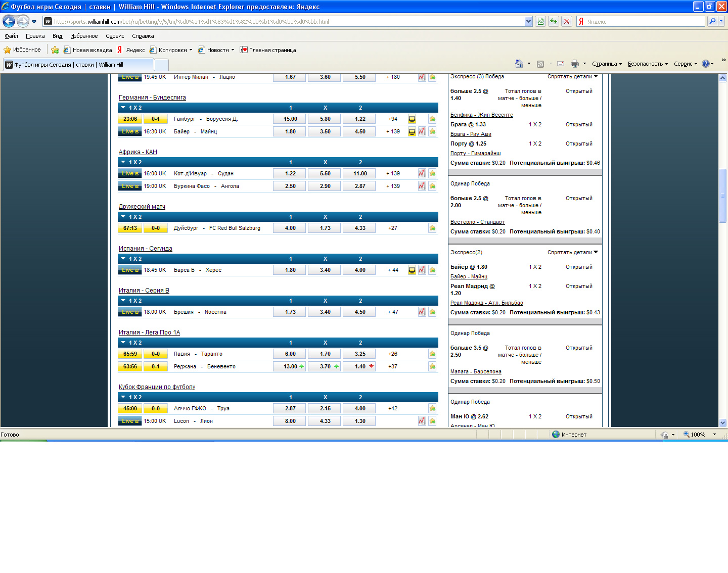Click the Back navigation arrow
This screenshot has height=573, width=728.
[9, 21]
